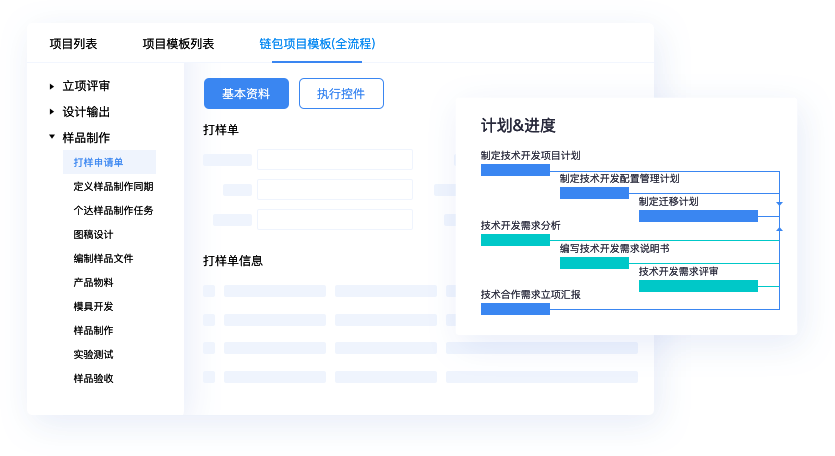The height and width of the screenshot is (456, 835).
Task: Tick the first 打样单信息 row checkbox
Action: pyautogui.click(x=209, y=291)
